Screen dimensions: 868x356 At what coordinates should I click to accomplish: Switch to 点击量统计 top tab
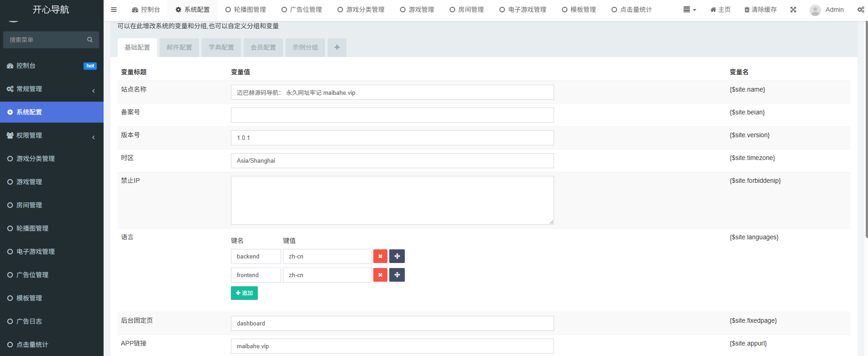[632, 10]
